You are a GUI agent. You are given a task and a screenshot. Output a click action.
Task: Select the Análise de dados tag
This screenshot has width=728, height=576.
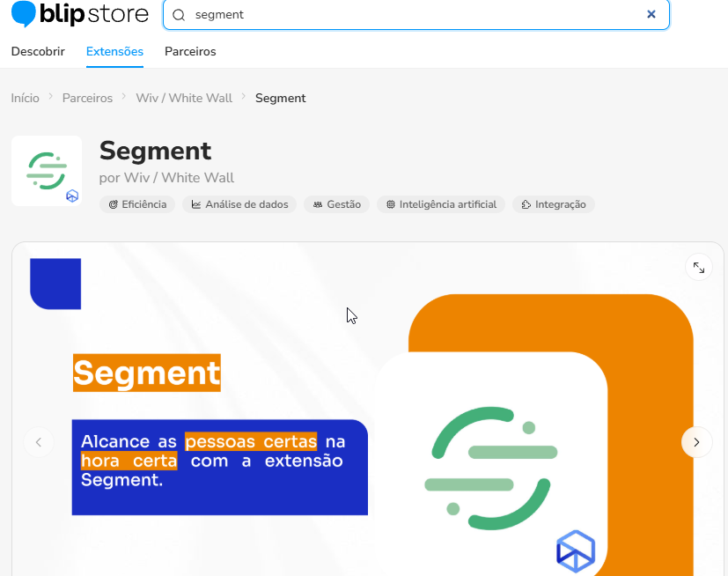point(239,204)
